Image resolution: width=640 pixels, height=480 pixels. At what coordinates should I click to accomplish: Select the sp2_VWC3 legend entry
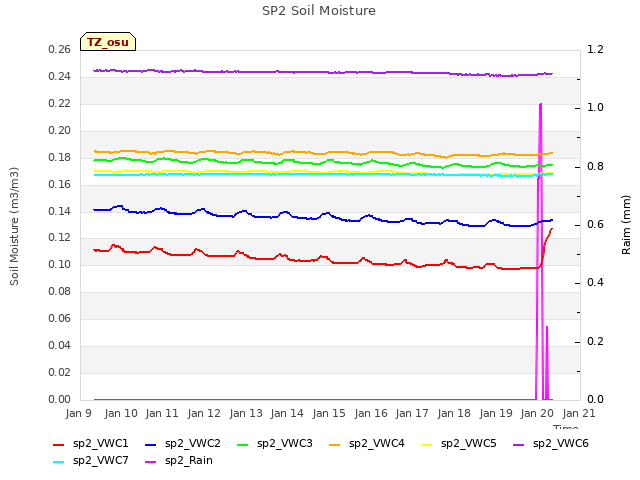(x=274, y=444)
